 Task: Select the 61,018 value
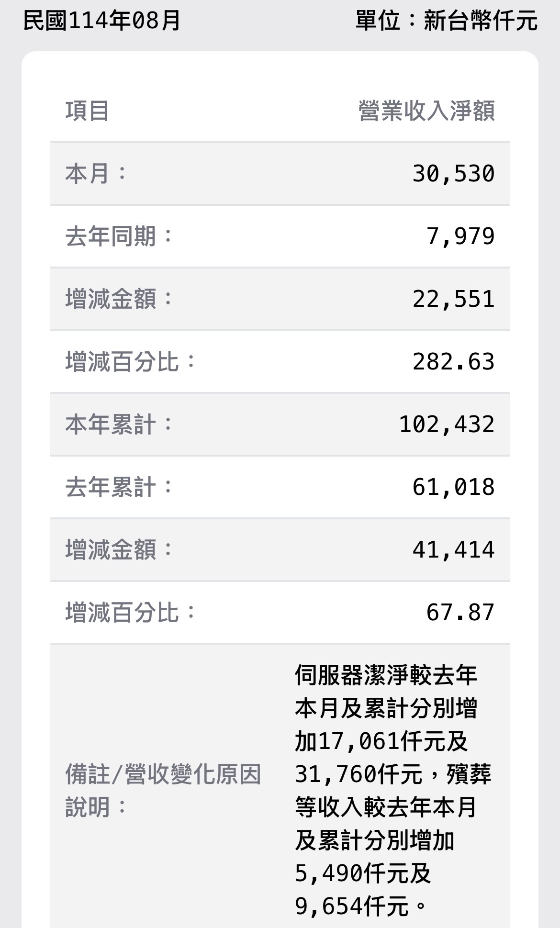click(x=453, y=487)
